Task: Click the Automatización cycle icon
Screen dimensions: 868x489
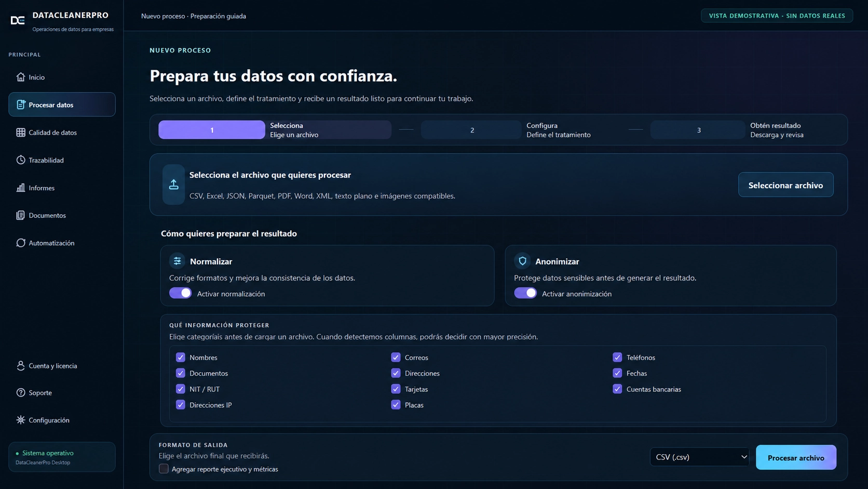Action: 21,243
